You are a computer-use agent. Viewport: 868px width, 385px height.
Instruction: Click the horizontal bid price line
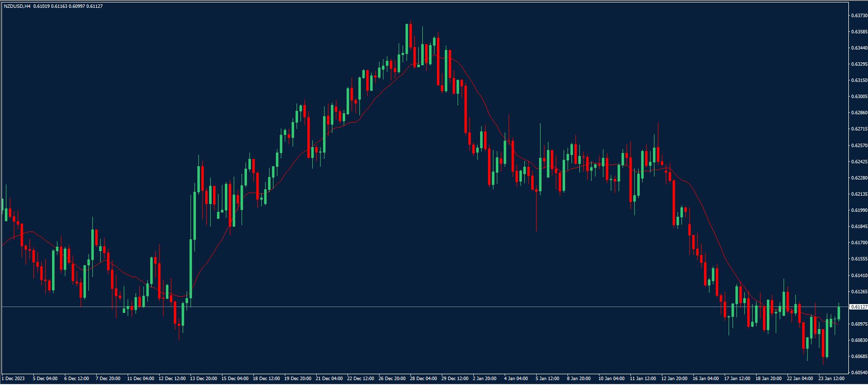(x=425, y=307)
